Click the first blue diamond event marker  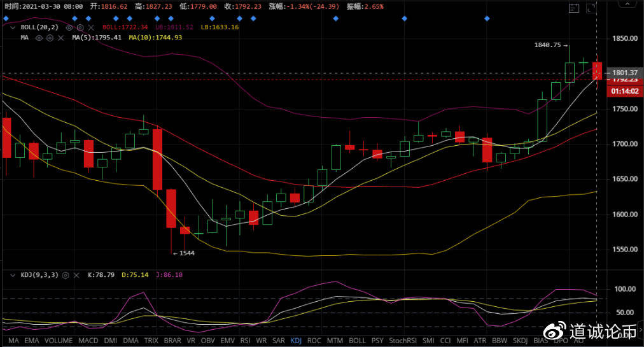point(6,18)
